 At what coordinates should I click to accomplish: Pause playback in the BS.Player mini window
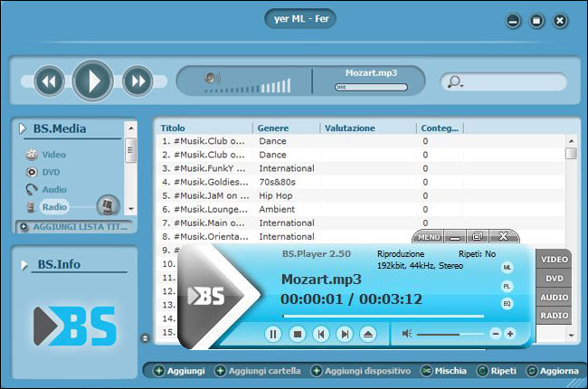[273, 334]
